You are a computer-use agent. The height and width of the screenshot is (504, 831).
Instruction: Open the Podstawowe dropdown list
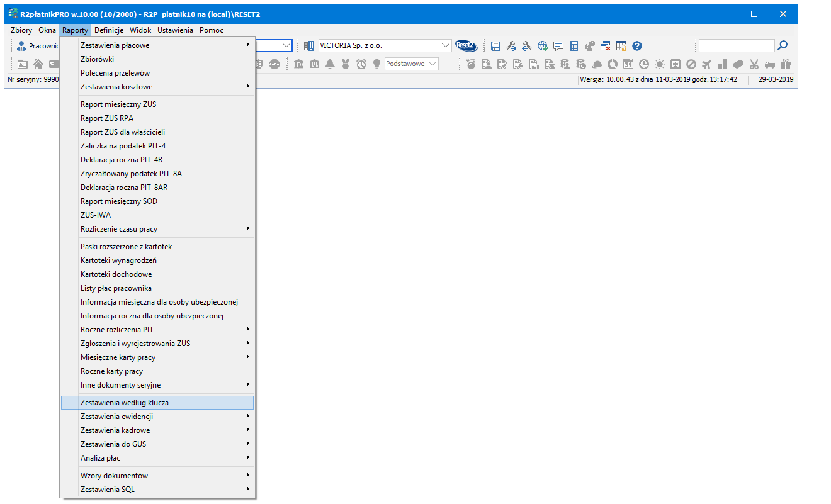[432, 64]
